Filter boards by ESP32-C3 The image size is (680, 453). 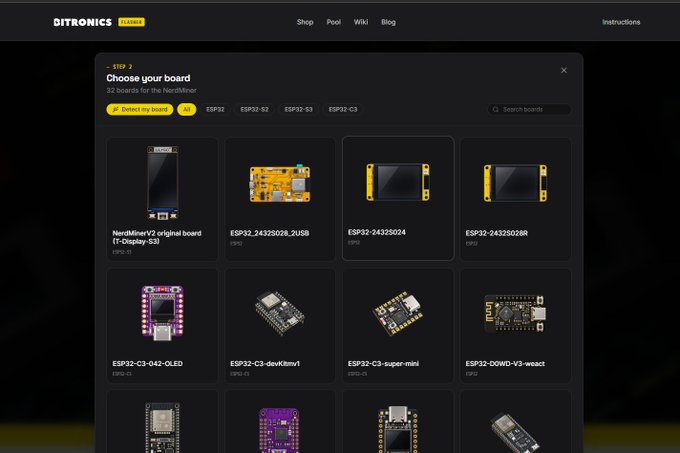343,110
